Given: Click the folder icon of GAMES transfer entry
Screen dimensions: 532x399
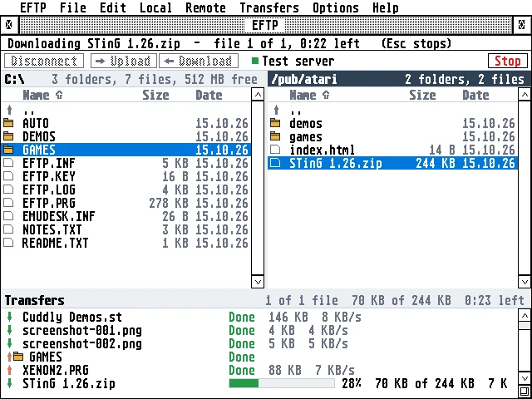Looking at the screenshot, I should click(x=18, y=357).
